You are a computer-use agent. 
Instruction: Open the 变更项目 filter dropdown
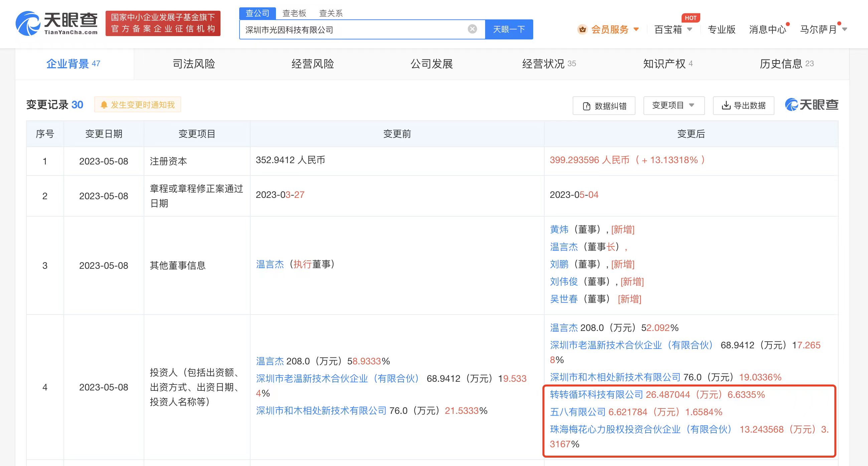674,106
